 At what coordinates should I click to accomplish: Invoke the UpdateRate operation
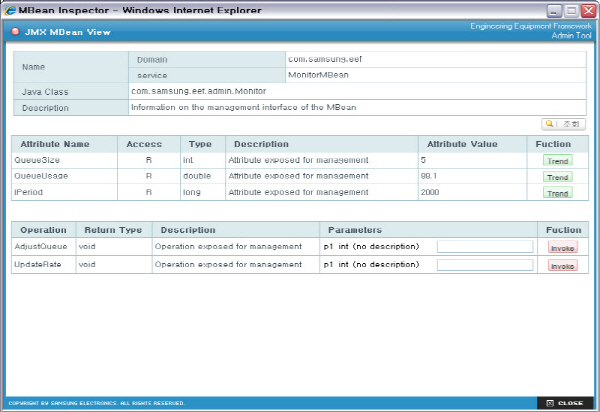[562, 266]
